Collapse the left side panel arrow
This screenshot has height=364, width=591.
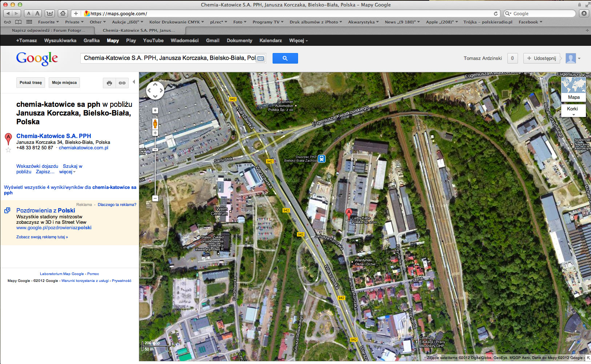tap(134, 82)
